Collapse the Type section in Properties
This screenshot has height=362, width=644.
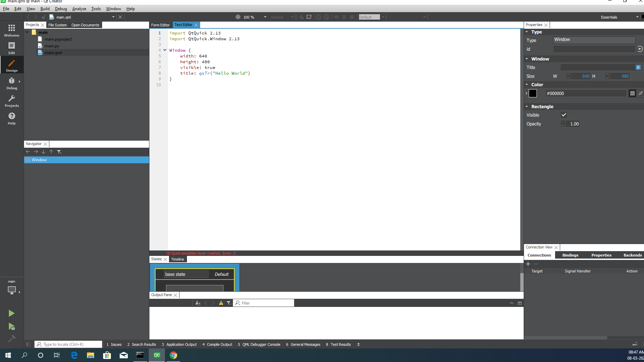pos(527,32)
